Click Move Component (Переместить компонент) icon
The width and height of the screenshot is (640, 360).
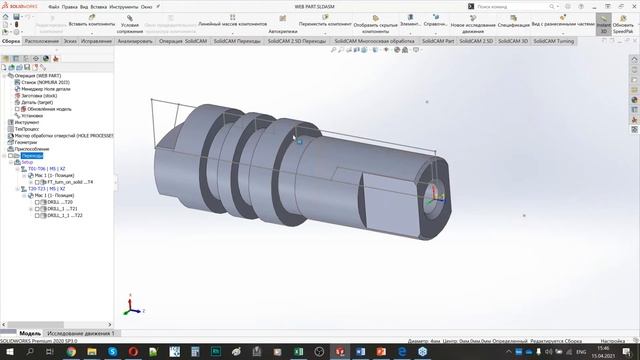(325, 17)
